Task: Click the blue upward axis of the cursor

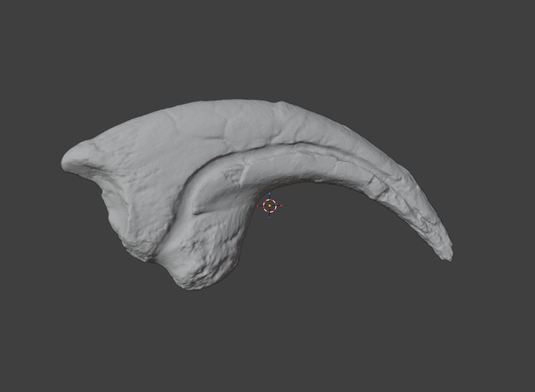Action: pyautogui.click(x=269, y=193)
